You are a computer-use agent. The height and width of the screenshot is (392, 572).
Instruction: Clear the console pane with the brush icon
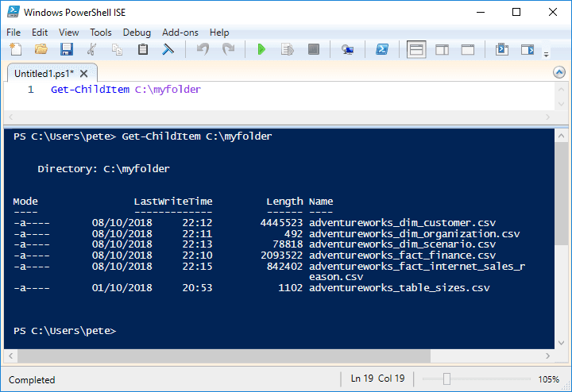168,49
